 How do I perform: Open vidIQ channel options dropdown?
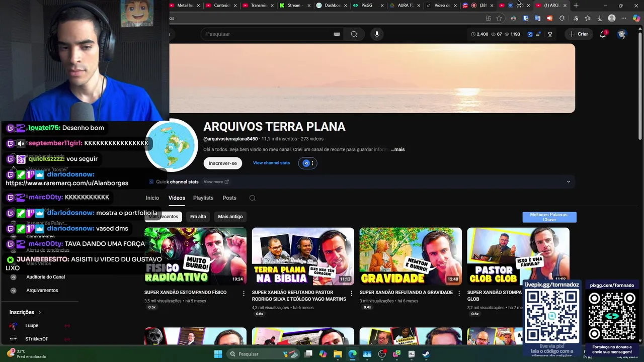tap(308, 163)
